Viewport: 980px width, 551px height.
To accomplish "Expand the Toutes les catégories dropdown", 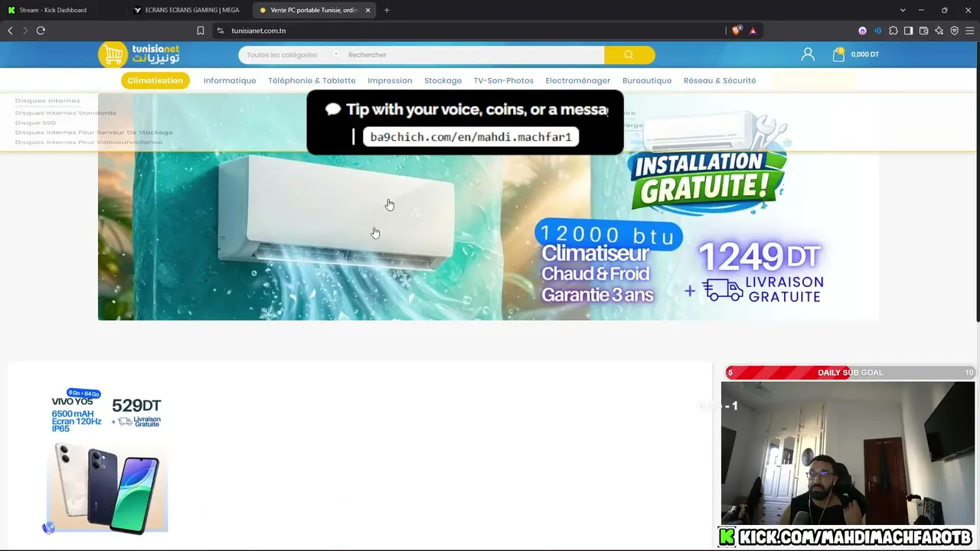I will point(292,55).
